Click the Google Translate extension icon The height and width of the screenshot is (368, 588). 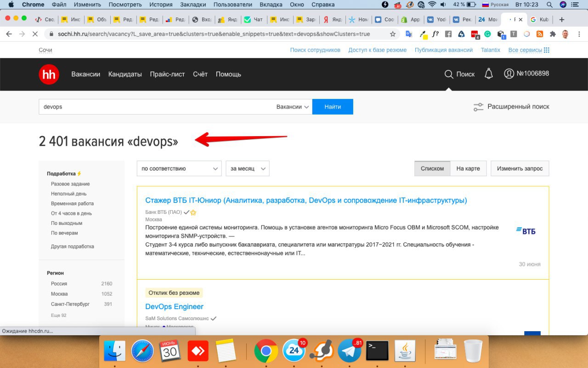pos(409,34)
